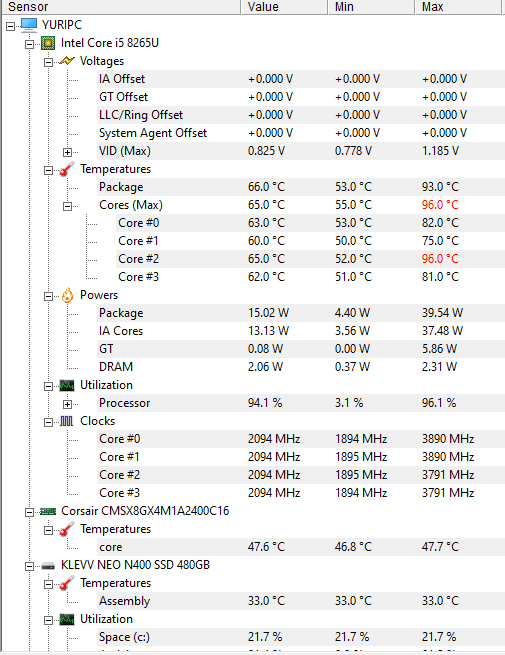Sort by the Max column header
This screenshot has width=505, height=655.
[458, 7]
